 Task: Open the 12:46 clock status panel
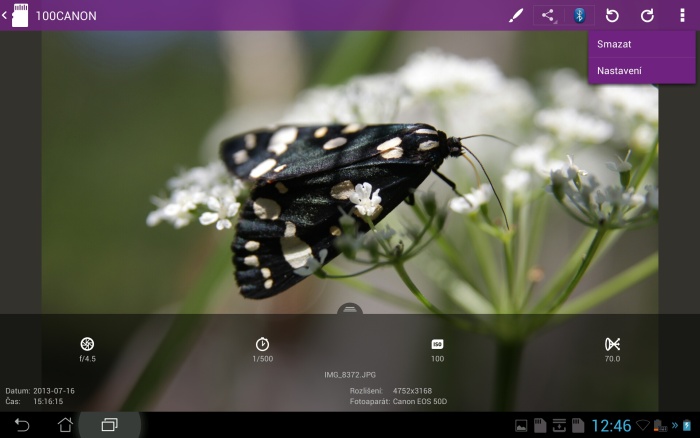click(x=611, y=426)
